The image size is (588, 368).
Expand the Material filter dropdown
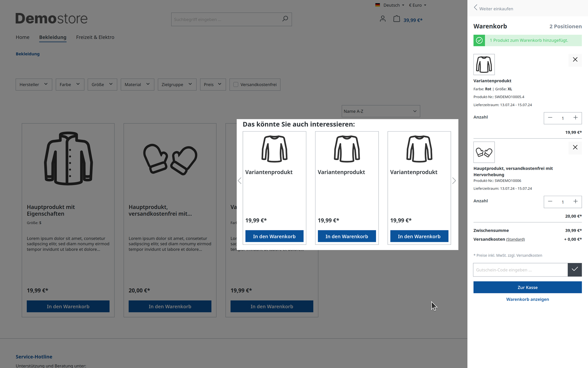tap(137, 84)
